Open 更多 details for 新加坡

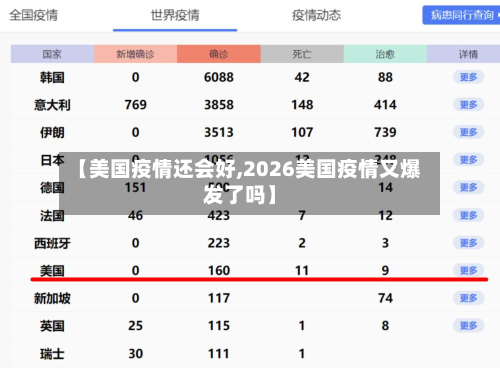(x=468, y=298)
